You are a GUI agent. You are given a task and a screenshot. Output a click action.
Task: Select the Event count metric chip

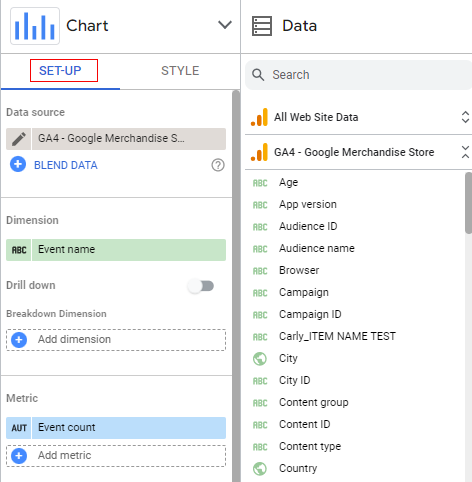tap(129, 428)
